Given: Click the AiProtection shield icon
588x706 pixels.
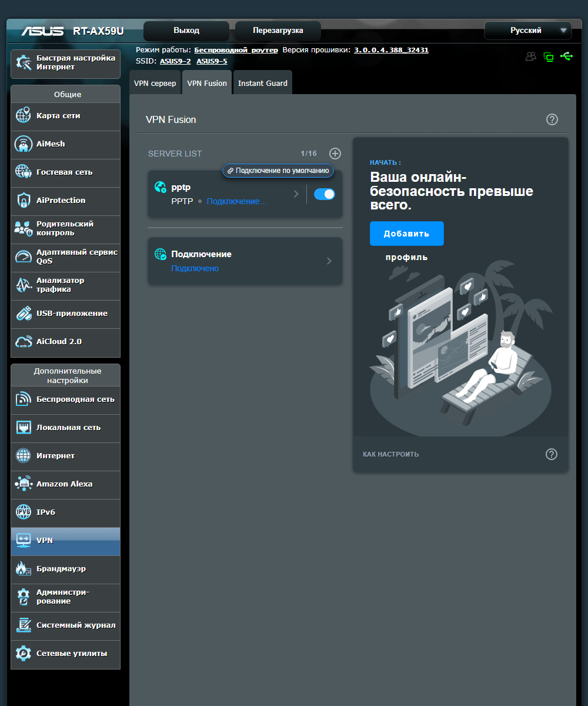Looking at the screenshot, I should tap(23, 200).
